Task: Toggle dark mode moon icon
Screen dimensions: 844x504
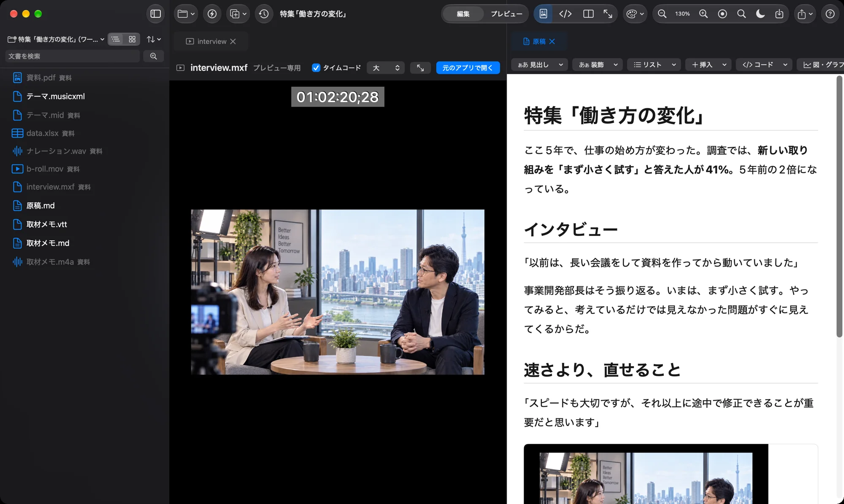Action: point(760,14)
